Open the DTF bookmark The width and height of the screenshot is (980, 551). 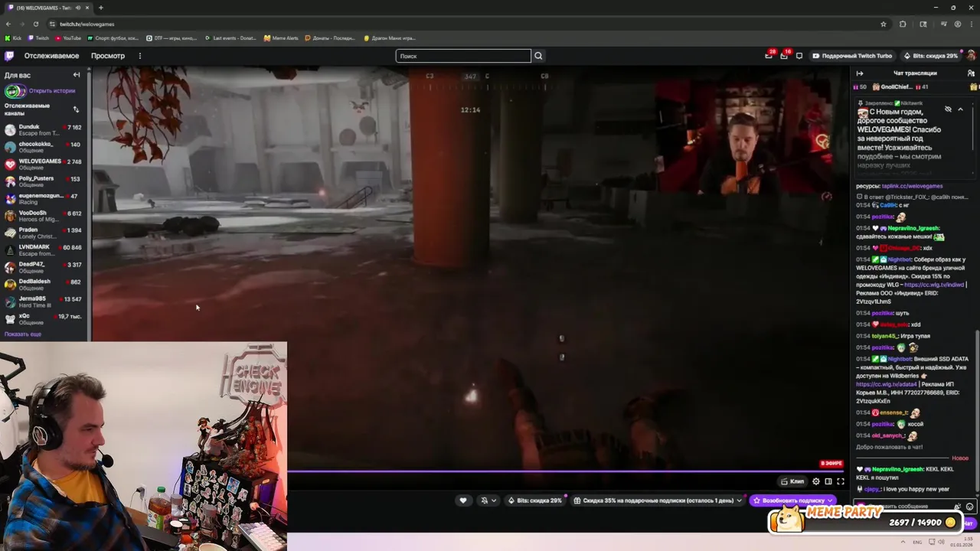pyautogui.click(x=171, y=37)
